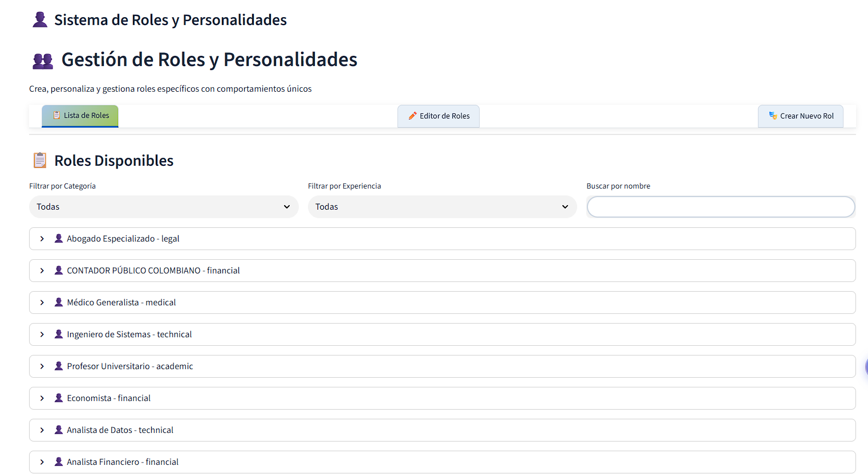Expand the Abogado Especializado role chevron
The width and height of the screenshot is (868, 474).
42,239
